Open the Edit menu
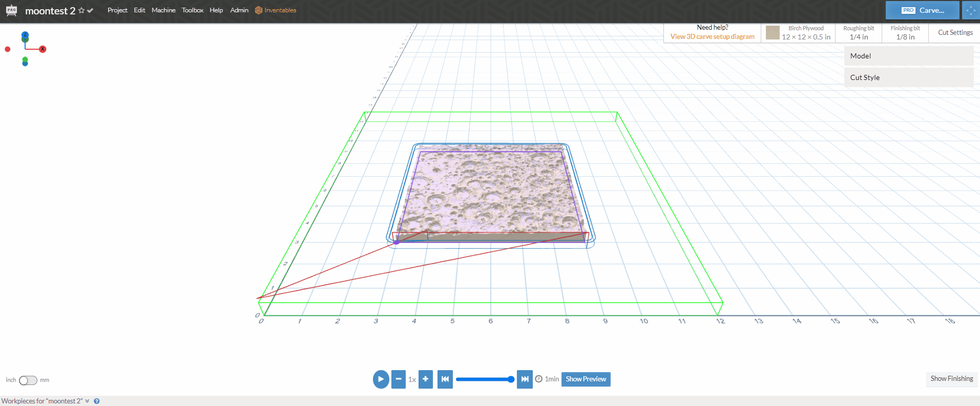The height and width of the screenshot is (406, 980). 139,10
